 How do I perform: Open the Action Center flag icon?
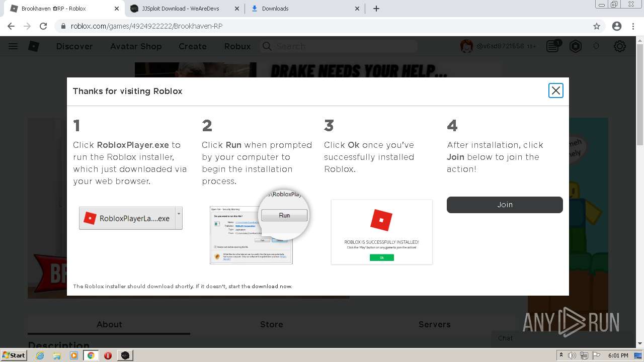tap(597, 355)
